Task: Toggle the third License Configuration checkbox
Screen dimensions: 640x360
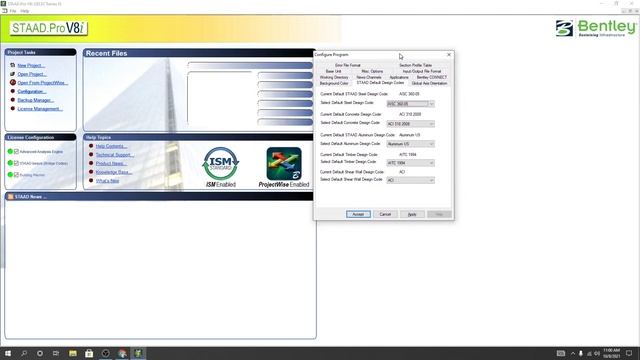Action: [16, 174]
